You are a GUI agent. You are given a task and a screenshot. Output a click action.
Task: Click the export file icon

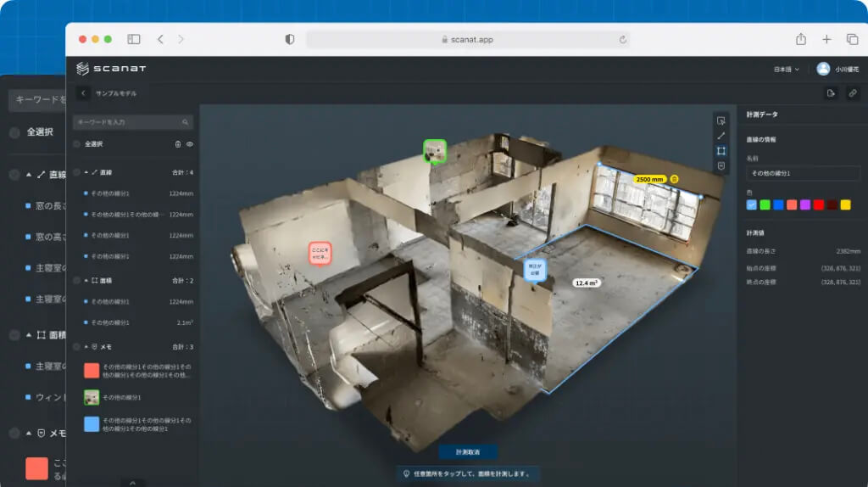click(x=832, y=93)
